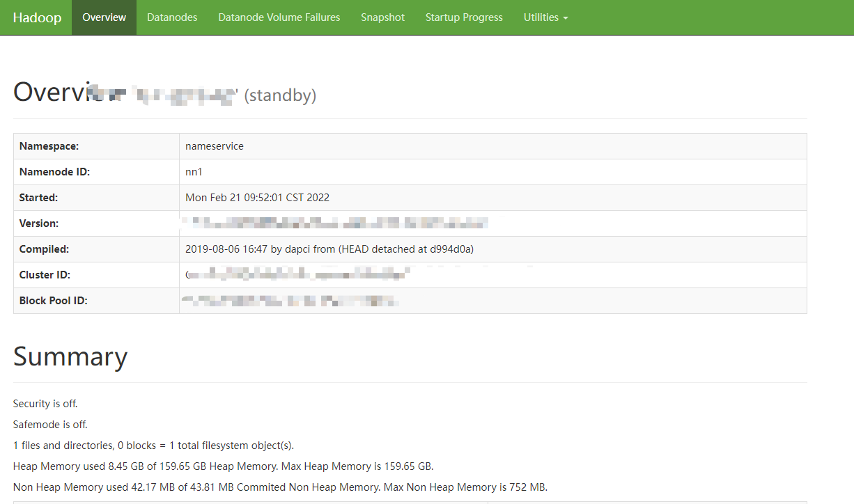Go to the Snapshot tab

tap(382, 17)
